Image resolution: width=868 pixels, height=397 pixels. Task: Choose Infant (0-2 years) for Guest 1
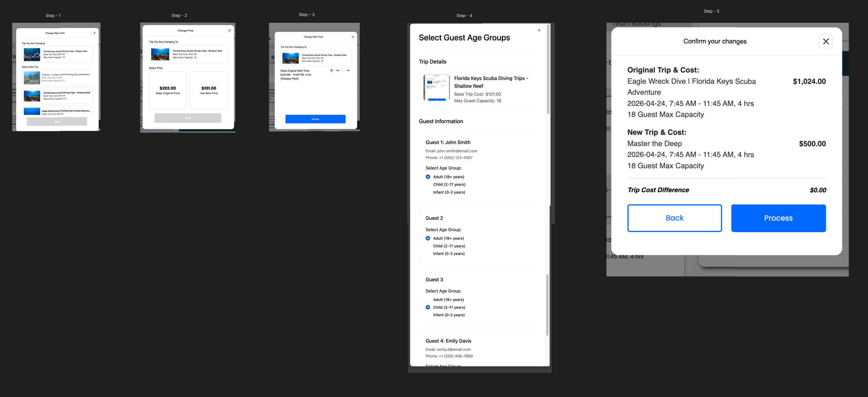428,193
